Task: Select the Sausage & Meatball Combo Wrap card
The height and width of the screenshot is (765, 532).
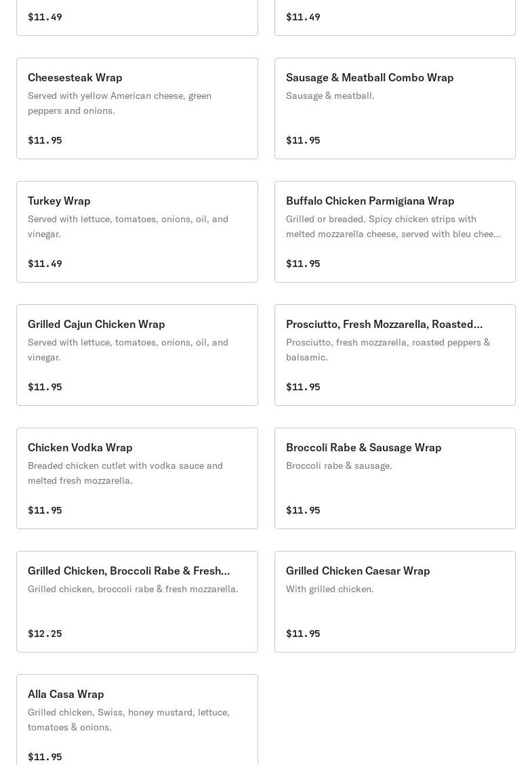Action: pos(395,108)
